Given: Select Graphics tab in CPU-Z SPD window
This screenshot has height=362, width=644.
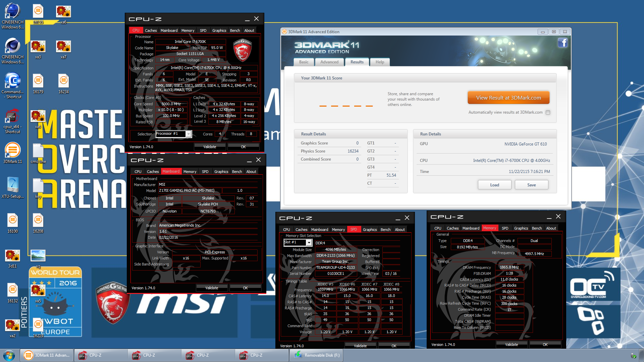Looking at the screenshot, I should tap(370, 230).
